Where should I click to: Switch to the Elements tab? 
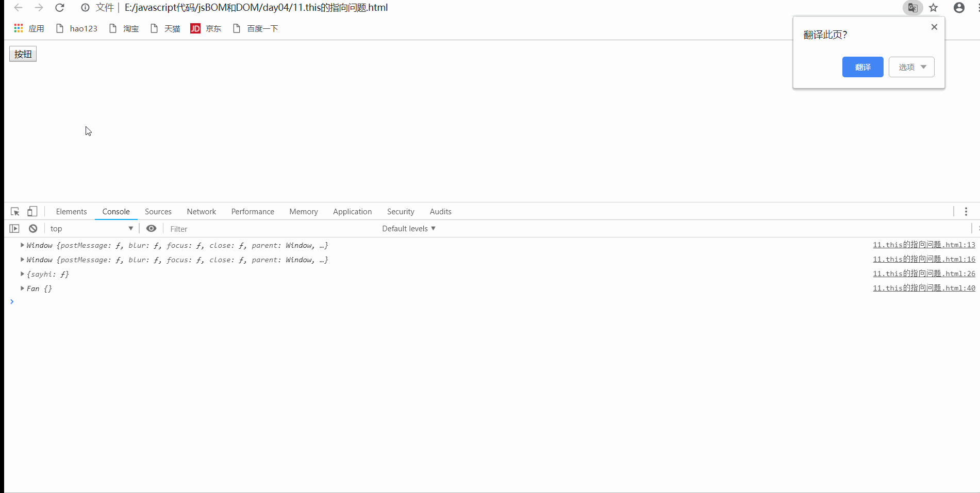pos(71,212)
